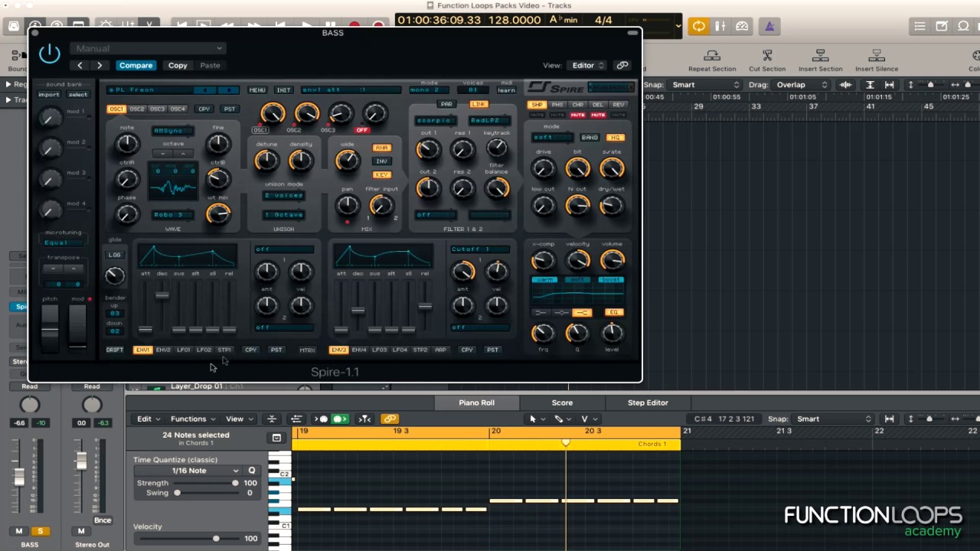The width and height of the screenshot is (980, 551).
Task: Switch to the Score tab
Action: tap(562, 403)
